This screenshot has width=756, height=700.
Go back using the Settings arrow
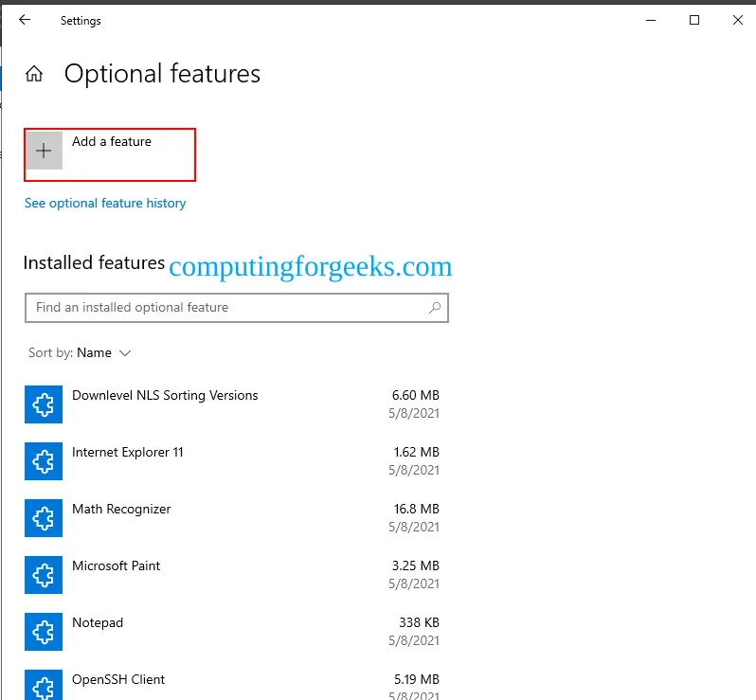(x=25, y=20)
